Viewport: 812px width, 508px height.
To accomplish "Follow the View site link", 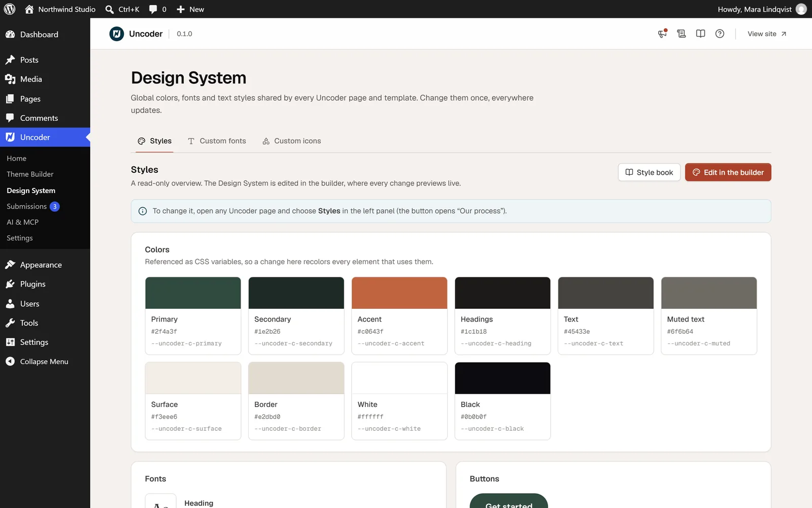I will pyautogui.click(x=767, y=34).
